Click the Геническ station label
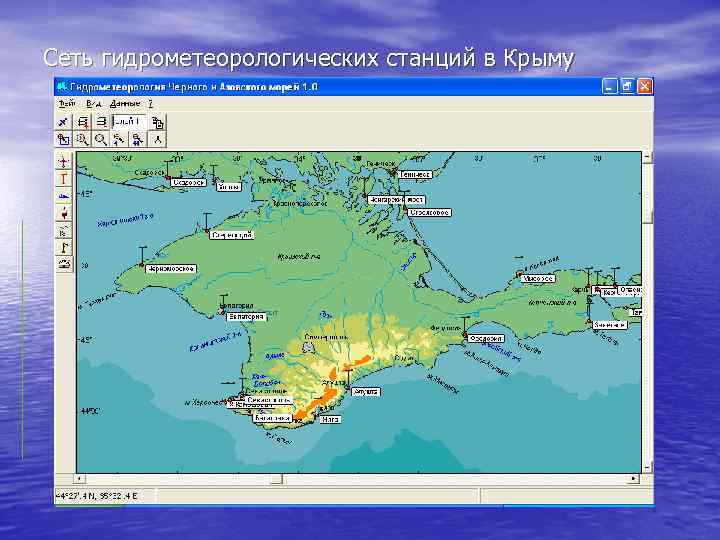This screenshot has height=540, width=720. point(415,174)
